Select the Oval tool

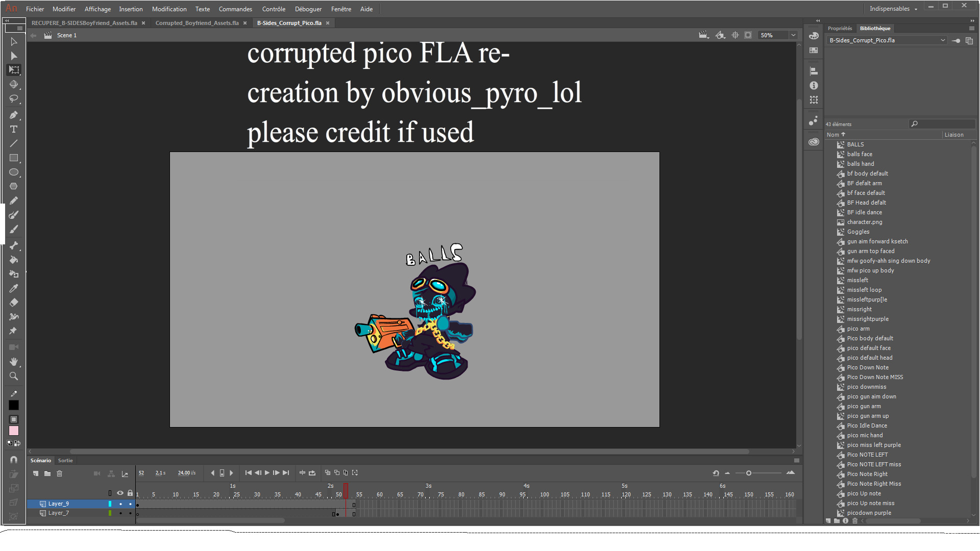tap(14, 172)
